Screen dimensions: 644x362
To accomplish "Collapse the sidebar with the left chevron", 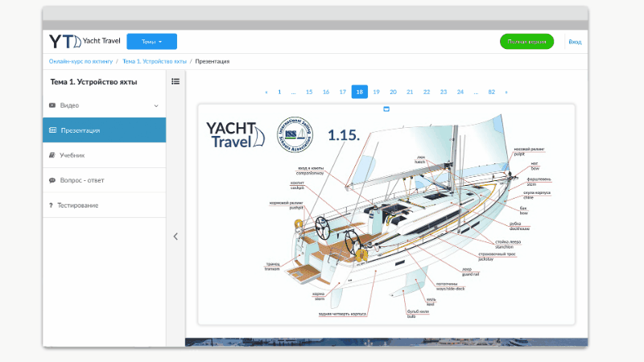I will coord(175,237).
